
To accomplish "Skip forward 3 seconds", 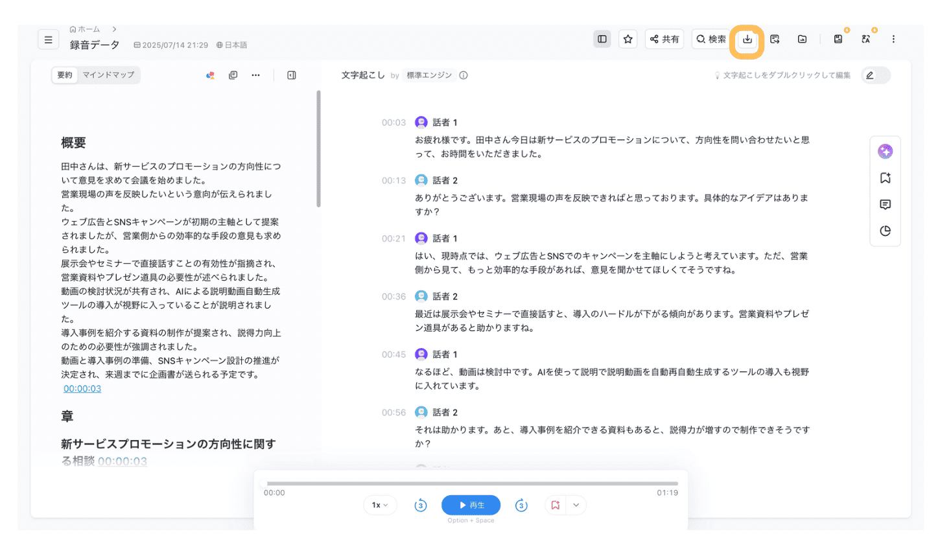I will pos(521,506).
